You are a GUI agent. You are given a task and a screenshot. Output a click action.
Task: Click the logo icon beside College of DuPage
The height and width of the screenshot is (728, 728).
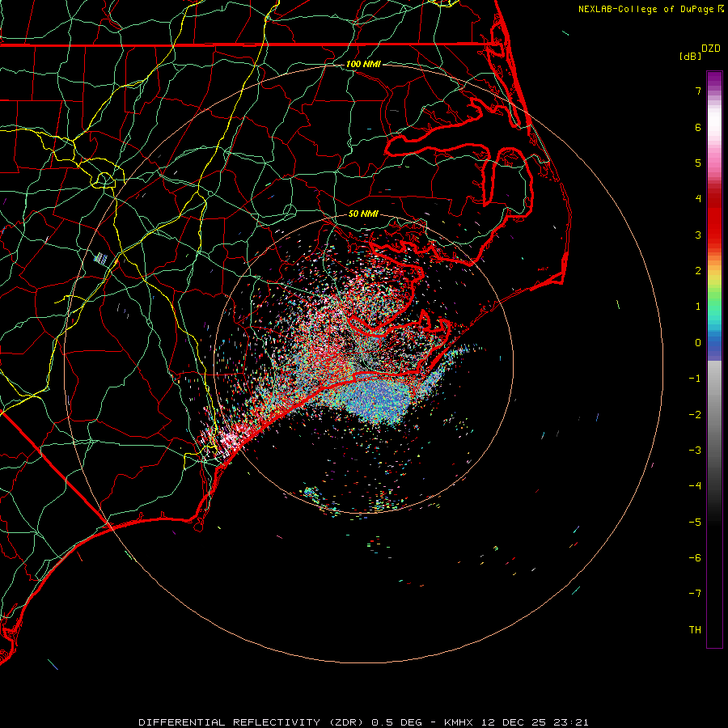click(721, 9)
